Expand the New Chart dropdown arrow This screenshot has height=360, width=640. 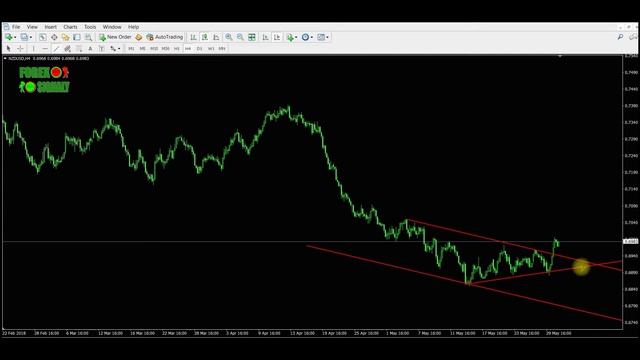click(15, 38)
